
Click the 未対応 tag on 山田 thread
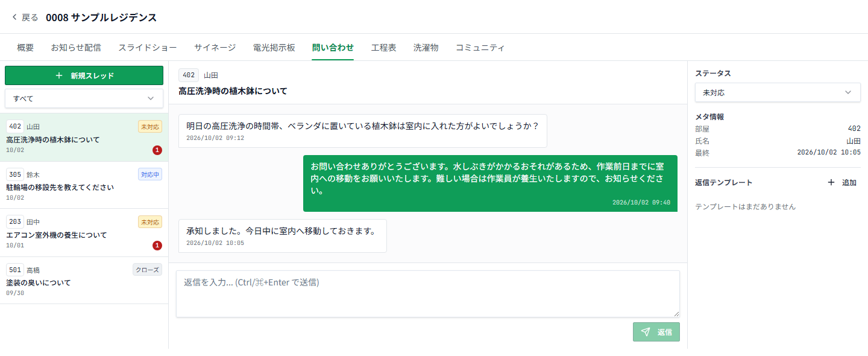point(150,127)
